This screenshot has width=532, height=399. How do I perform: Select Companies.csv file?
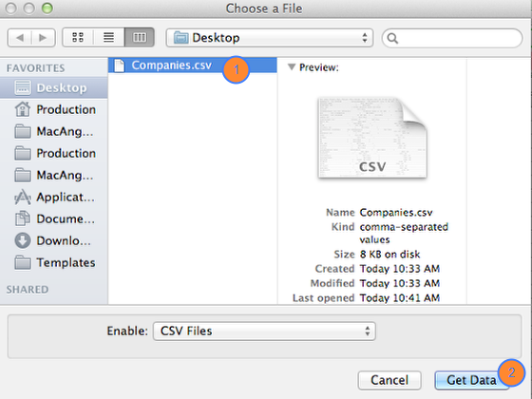click(192, 66)
